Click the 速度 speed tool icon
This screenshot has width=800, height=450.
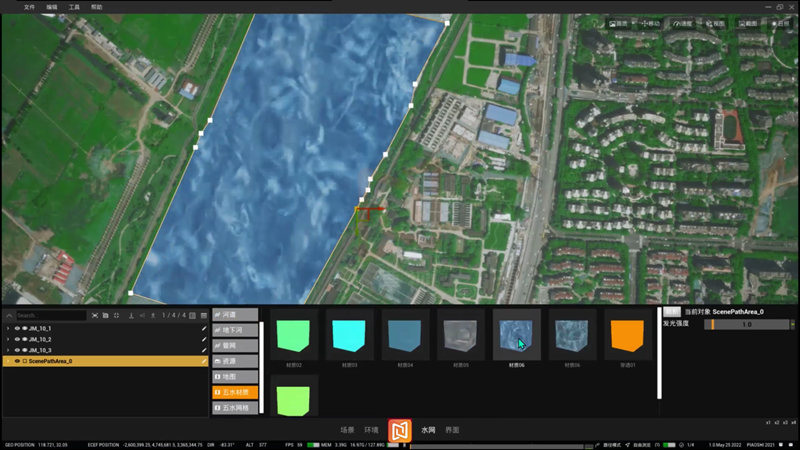pyautogui.click(x=683, y=23)
